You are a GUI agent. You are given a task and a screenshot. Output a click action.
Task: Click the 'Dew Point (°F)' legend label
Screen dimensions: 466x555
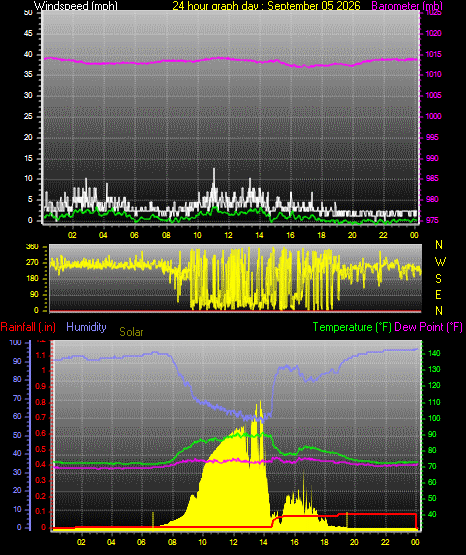click(x=428, y=327)
